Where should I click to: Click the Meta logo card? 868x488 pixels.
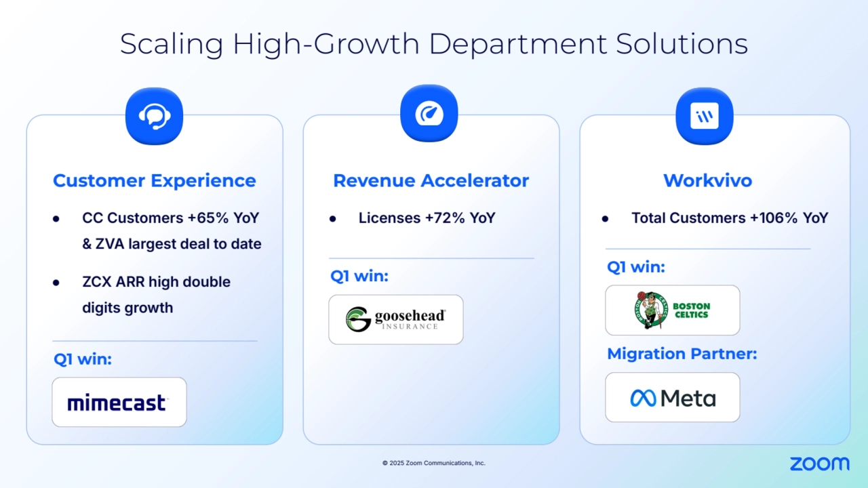[673, 397]
